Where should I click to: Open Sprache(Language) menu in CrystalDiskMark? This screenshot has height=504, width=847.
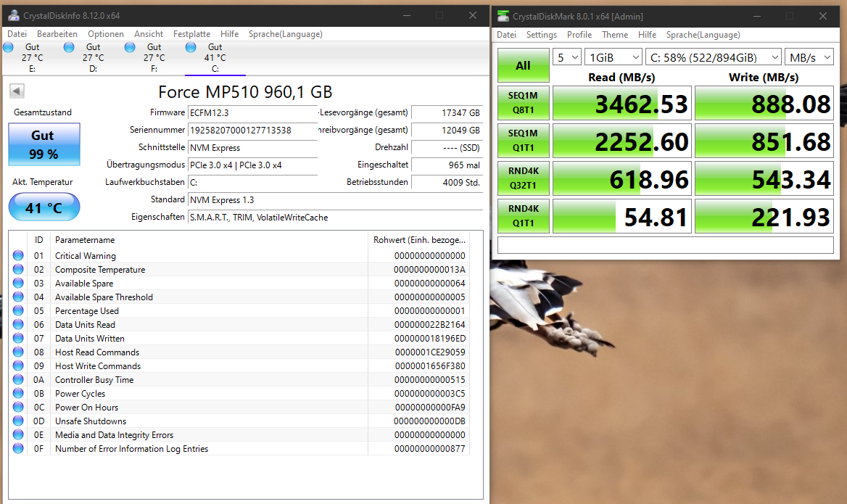(x=703, y=35)
